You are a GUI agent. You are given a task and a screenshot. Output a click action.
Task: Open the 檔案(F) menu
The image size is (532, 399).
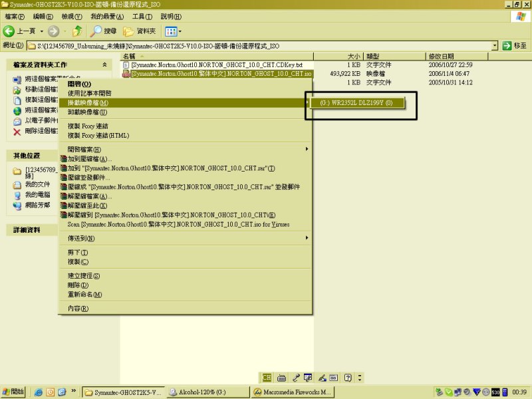coord(15,16)
